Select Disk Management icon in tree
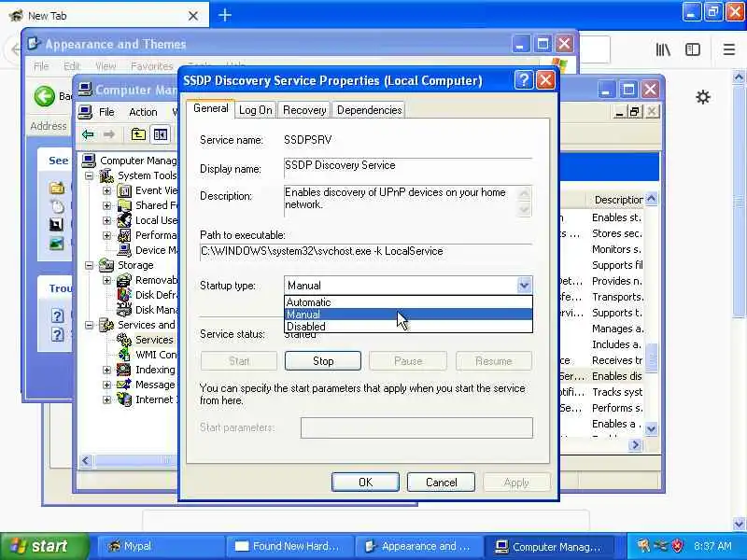747x560 pixels. (x=124, y=310)
